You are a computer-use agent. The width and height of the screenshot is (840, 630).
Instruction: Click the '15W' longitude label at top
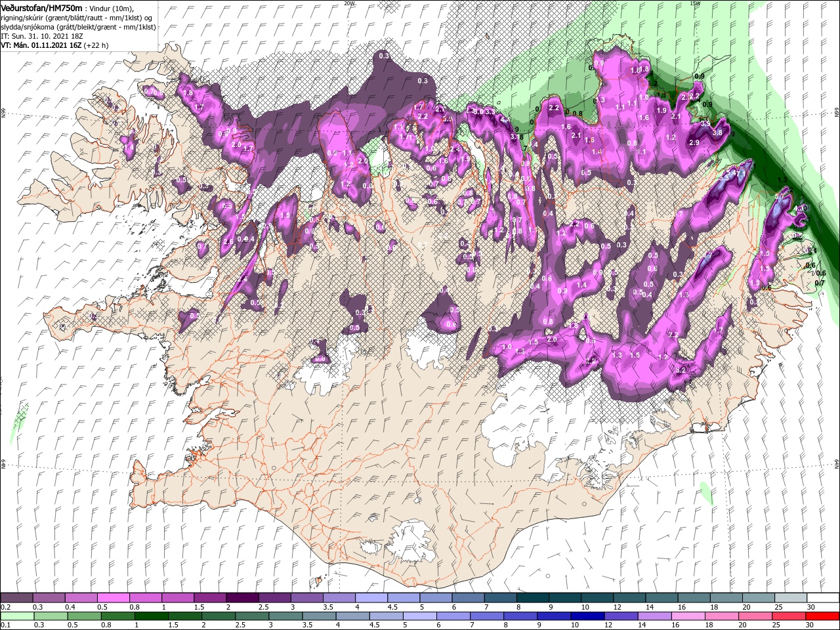pyautogui.click(x=695, y=3)
